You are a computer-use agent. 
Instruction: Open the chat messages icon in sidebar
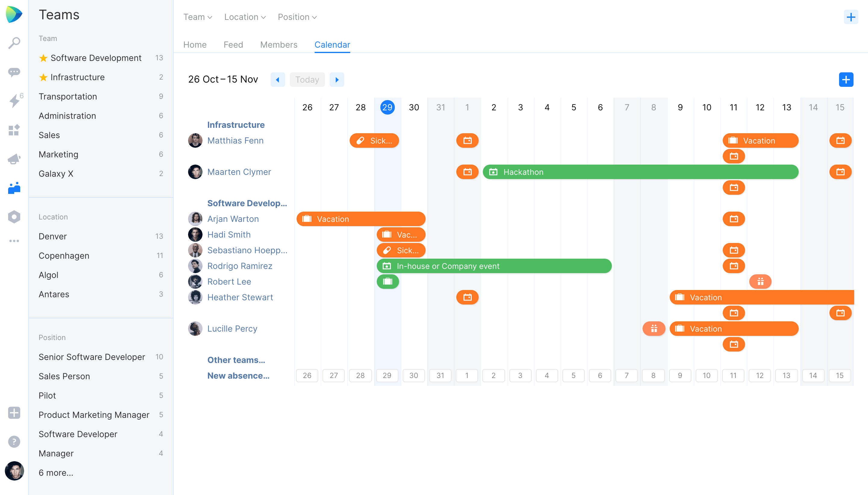pos(14,72)
